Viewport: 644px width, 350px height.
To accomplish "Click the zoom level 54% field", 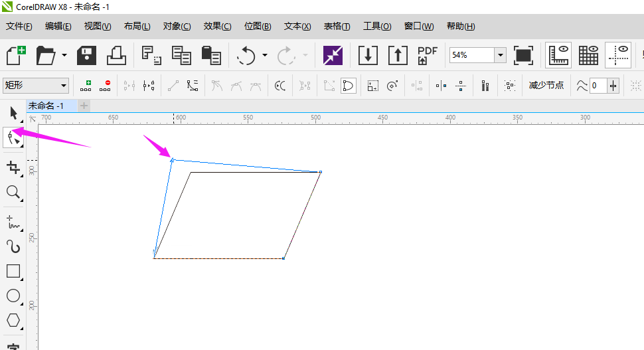I will pyautogui.click(x=471, y=55).
